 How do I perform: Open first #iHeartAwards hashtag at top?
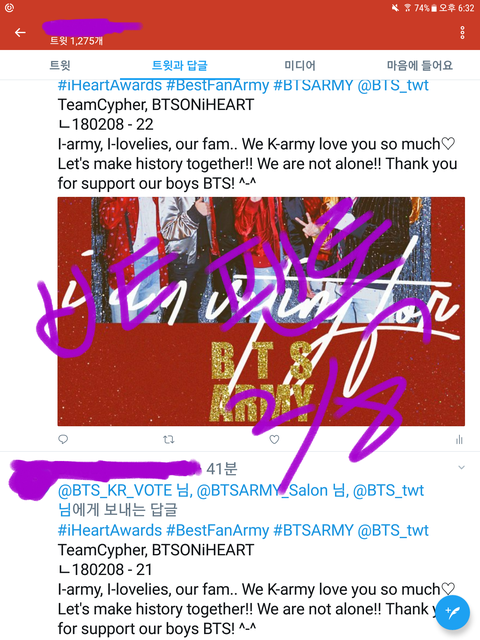click(110, 85)
